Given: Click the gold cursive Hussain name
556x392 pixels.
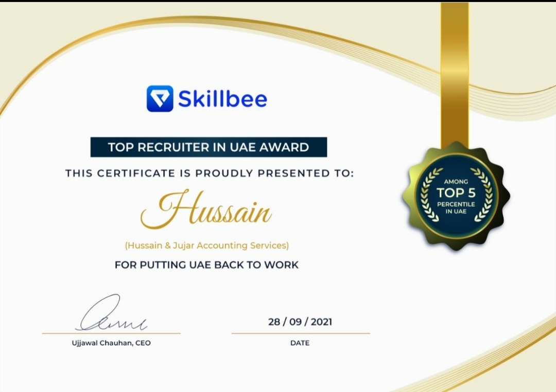Looking at the screenshot, I should (x=206, y=210).
